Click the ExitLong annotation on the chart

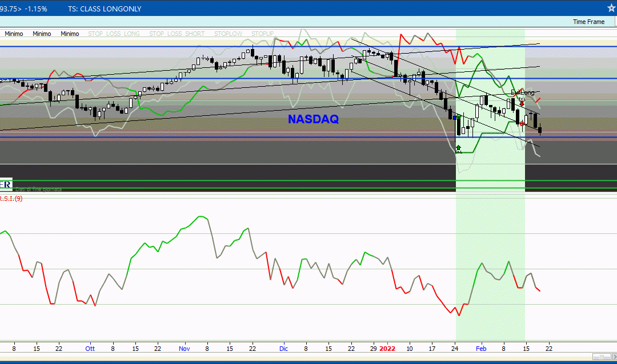(523, 93)
